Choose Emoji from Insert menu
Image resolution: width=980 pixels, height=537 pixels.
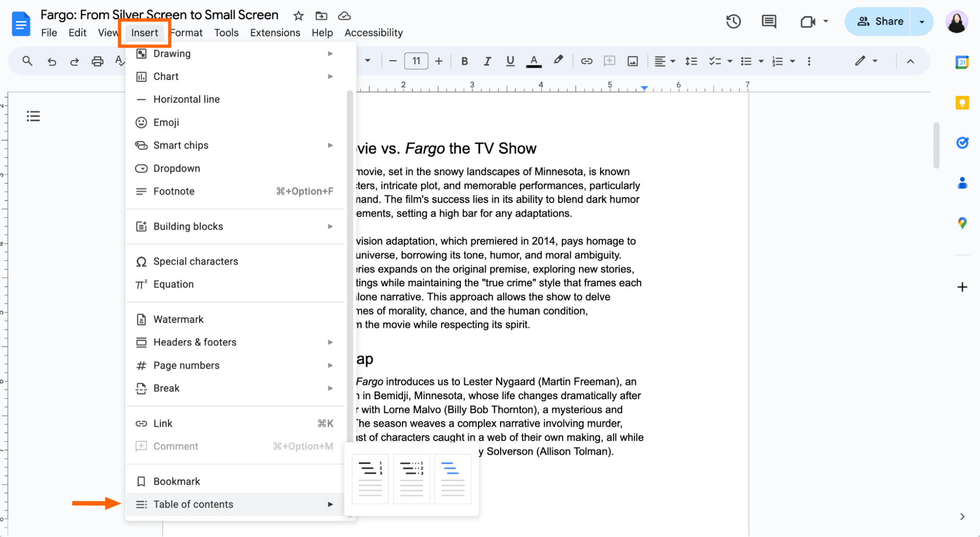tap(236, 123)
